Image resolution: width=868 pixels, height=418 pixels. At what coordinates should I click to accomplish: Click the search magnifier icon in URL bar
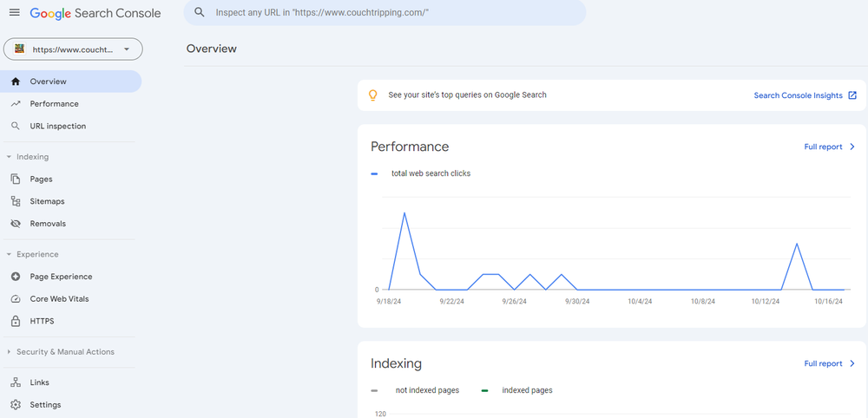200,13
